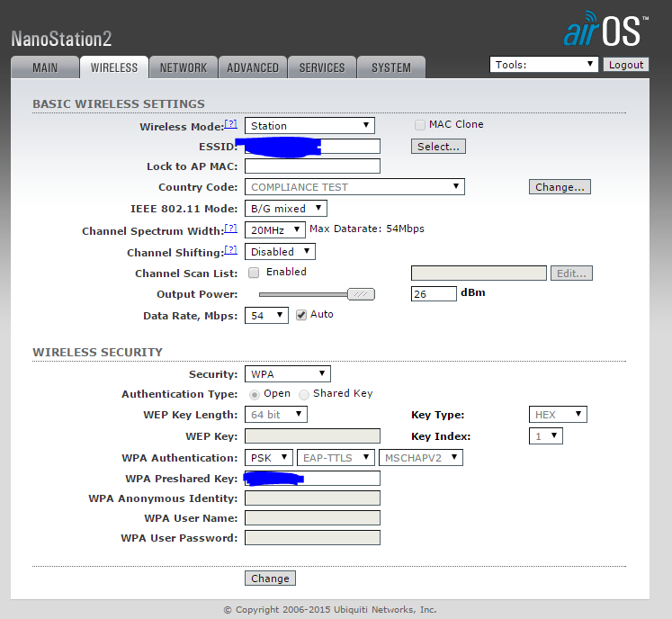This screenshot has width=672, height=619.
Task: Open the Security dropdown
Action: click(288, 373)
